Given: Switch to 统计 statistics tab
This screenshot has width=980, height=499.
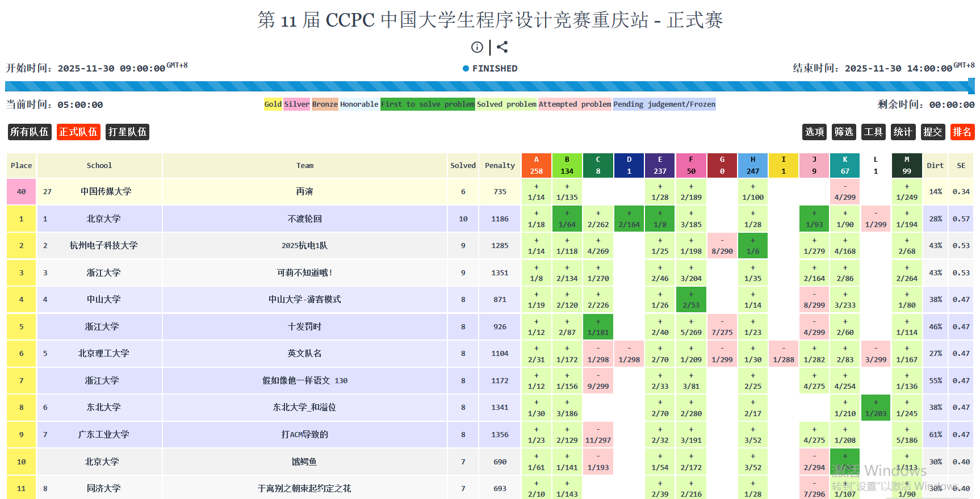Looking at the screenshot, I should (x=903, y=132).
